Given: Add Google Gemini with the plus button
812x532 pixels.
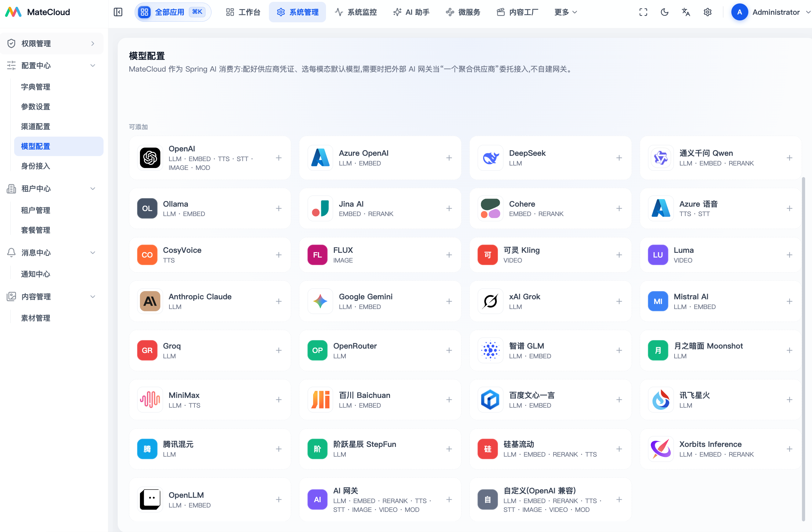Looking at the screenshot, I should click(x=449, y=301).
